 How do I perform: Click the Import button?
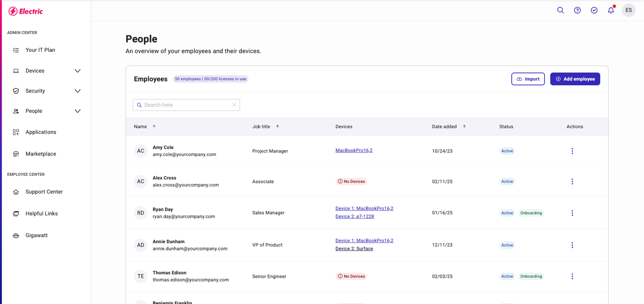[x=528, y=79]
